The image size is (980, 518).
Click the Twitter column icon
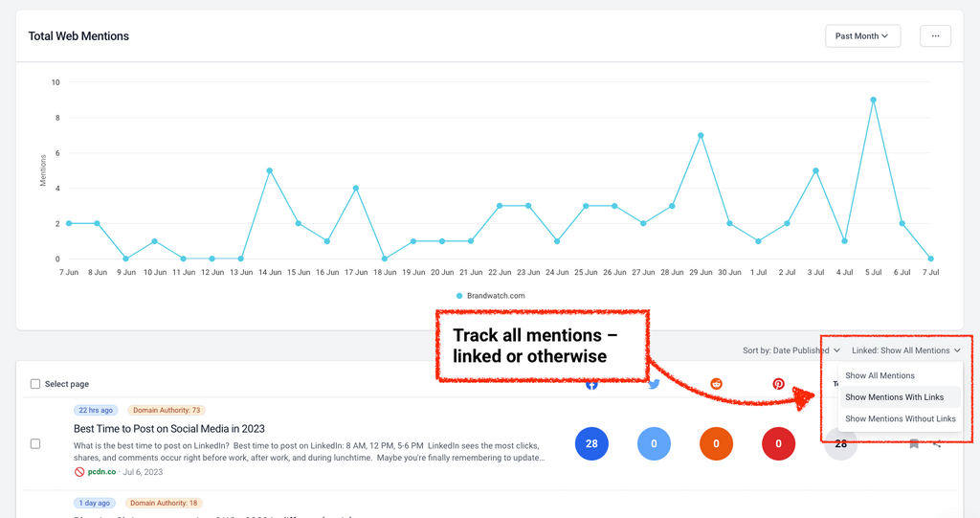click(x=654, y=384)
